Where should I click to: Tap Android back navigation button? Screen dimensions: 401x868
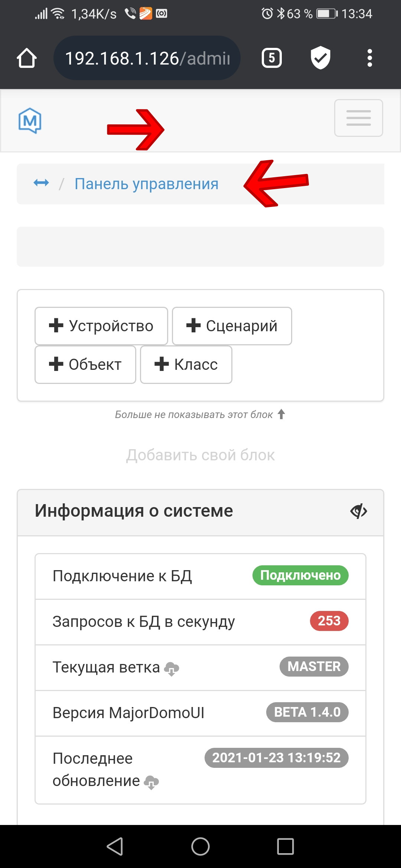115,846
